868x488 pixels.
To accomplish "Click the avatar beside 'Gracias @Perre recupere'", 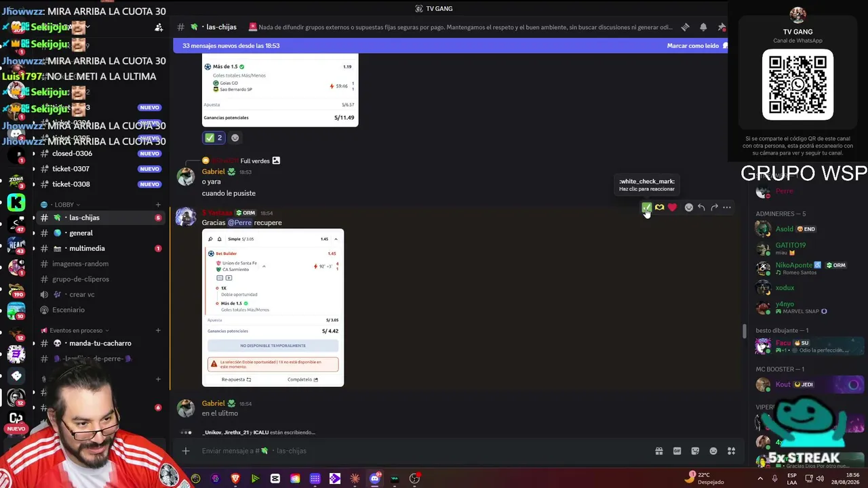I will point(185,218).
